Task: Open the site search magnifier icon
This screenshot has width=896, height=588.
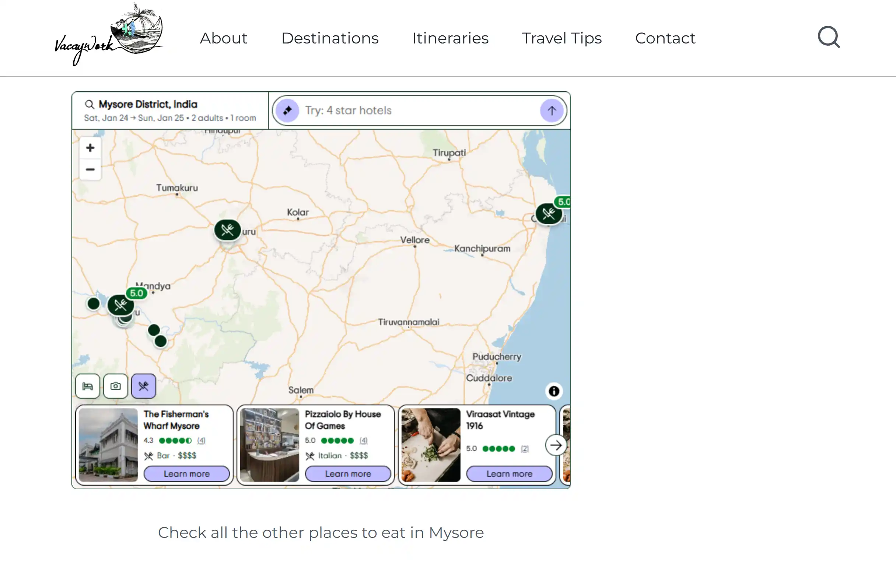Action: coord(829,37)
